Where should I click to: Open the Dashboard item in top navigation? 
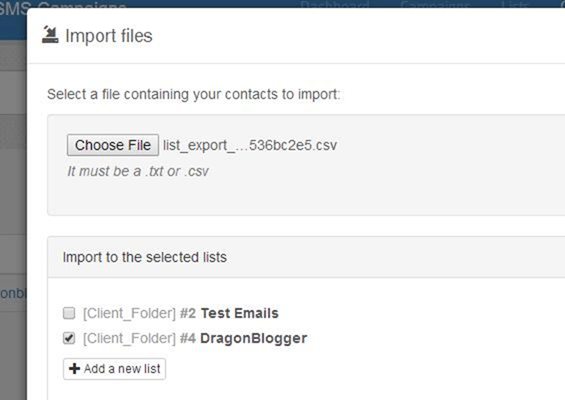334,4
